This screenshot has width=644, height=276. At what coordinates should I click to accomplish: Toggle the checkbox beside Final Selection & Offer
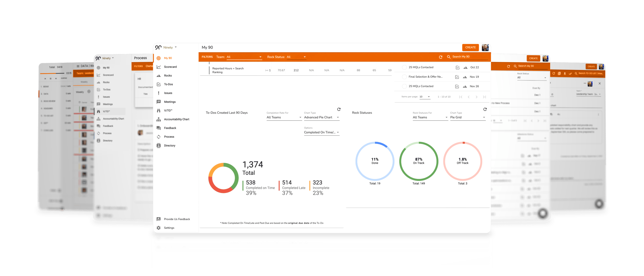point(457,77)
